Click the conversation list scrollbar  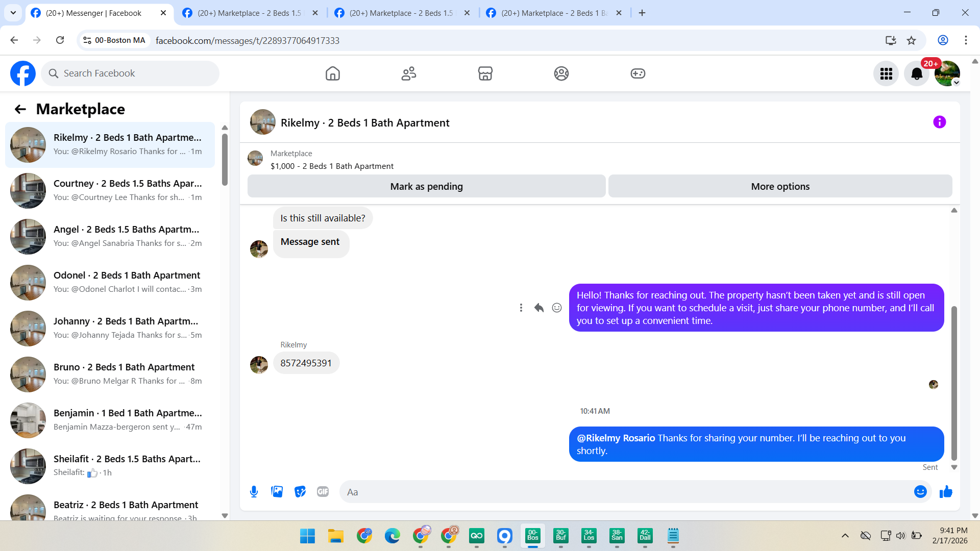pyautogui.click(x=225, y=161)
